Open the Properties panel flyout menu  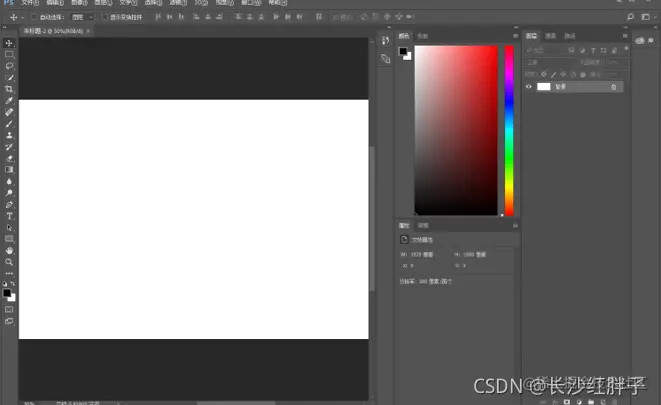pos(515,225)
